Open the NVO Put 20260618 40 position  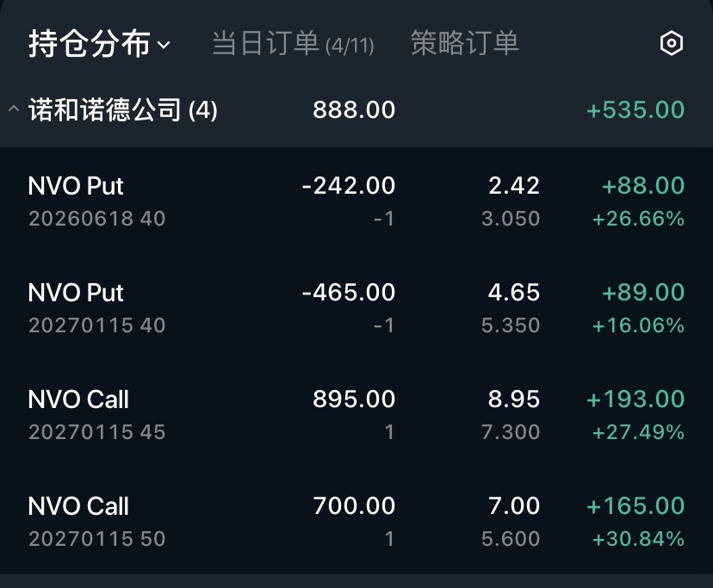(x=96, y=201)
